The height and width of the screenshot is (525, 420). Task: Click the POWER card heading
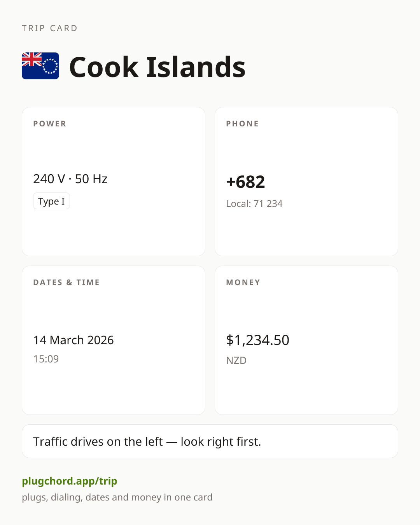coord(50,124)
